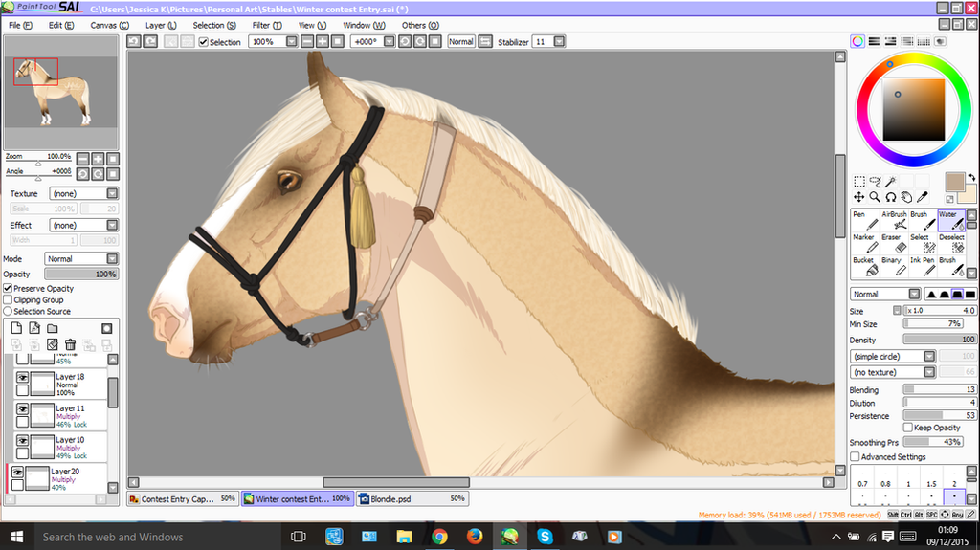Select the Bucket fill tool
The width and height of the screenshot is (980, 550).
(x=864, y=266)
